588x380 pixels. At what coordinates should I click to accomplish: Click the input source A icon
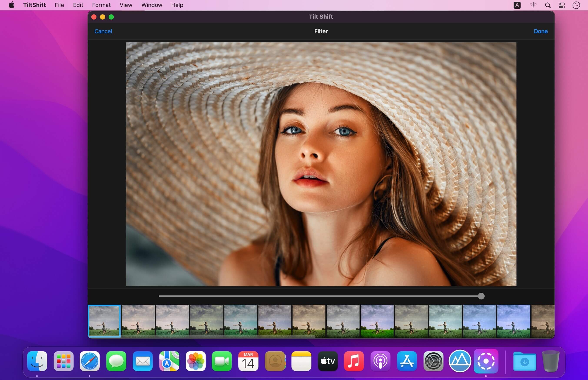tap(517, 5)
